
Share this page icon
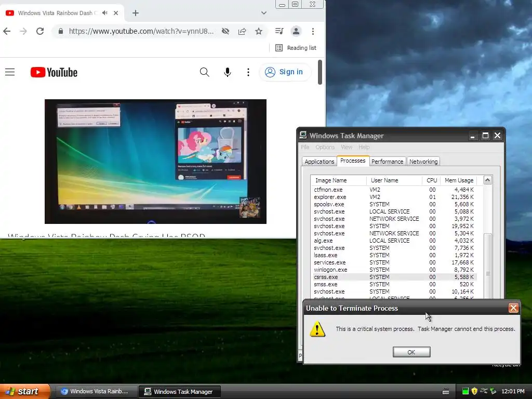point(242,31)
